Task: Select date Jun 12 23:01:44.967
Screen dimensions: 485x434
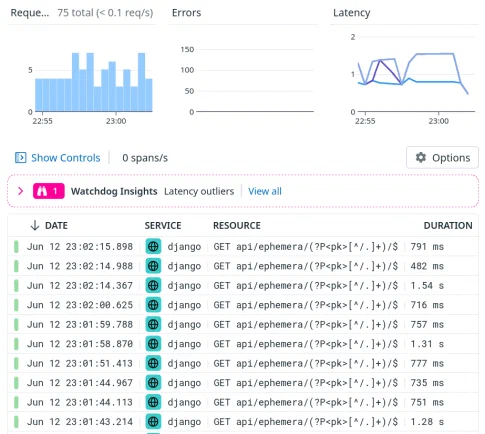Action: pyautogui.click(x=80, y=383)
